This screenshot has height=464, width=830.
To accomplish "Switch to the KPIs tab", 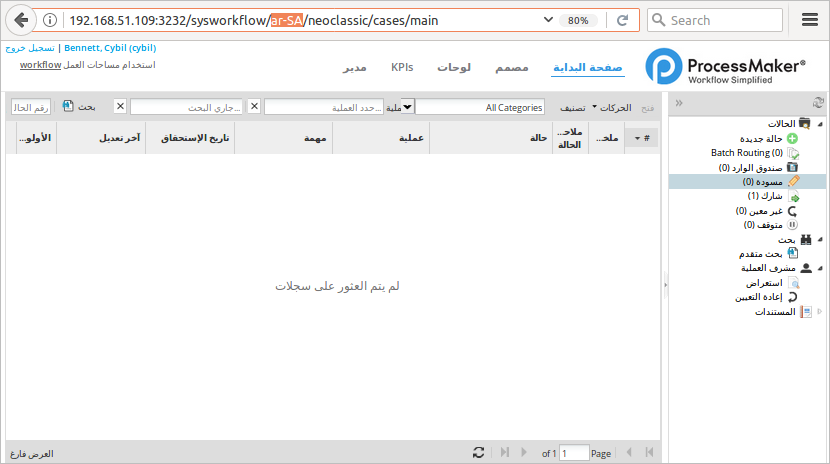I will 402,67.
